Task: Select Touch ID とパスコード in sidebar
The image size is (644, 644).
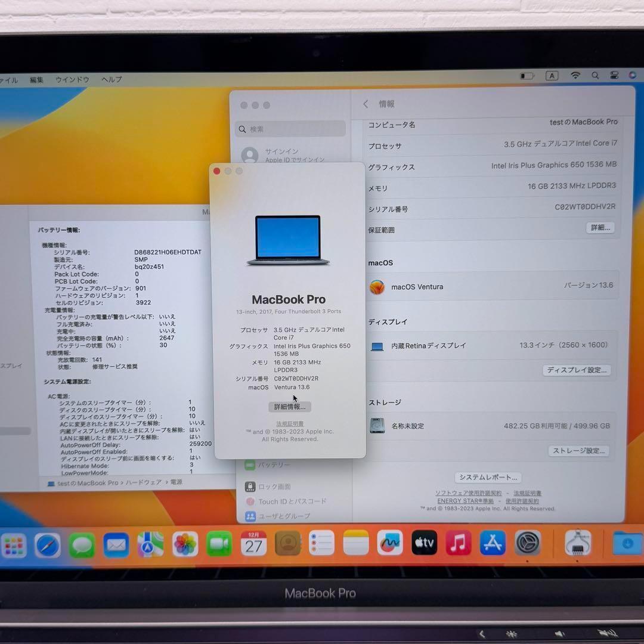Action: (286, 501)
